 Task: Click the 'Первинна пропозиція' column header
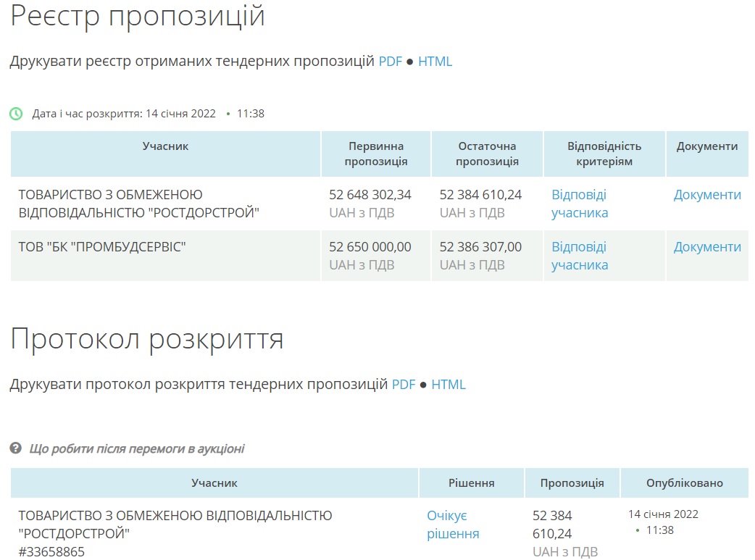click(376, 154)
